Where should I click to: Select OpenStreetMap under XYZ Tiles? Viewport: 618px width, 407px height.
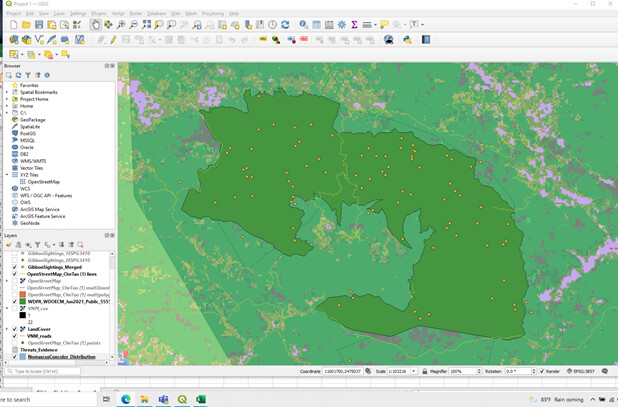tap(43, 182)
